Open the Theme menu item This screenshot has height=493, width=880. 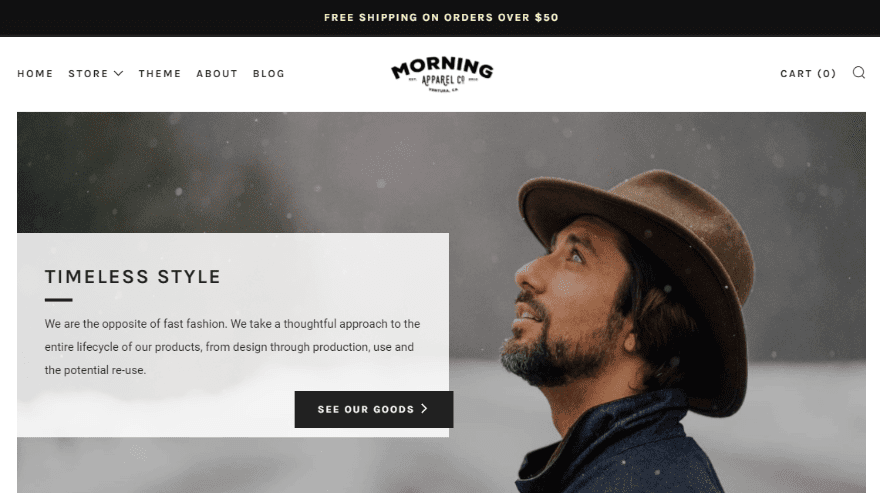(x=160, y=74)
